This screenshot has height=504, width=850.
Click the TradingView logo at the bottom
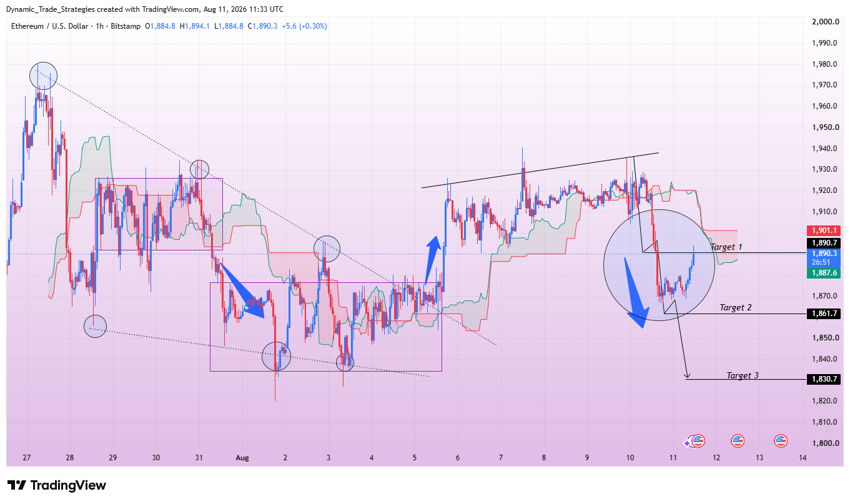tap(57, 485)
